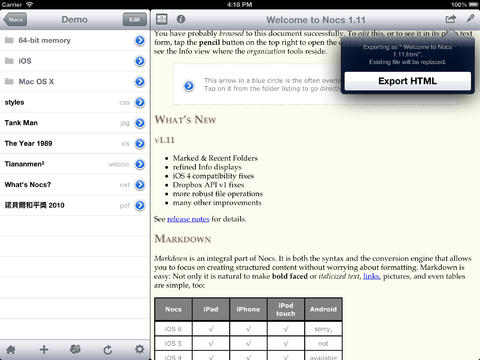Refresh the folder listing
The height and width of the screenshot is (360, 480).
point(108,350)
